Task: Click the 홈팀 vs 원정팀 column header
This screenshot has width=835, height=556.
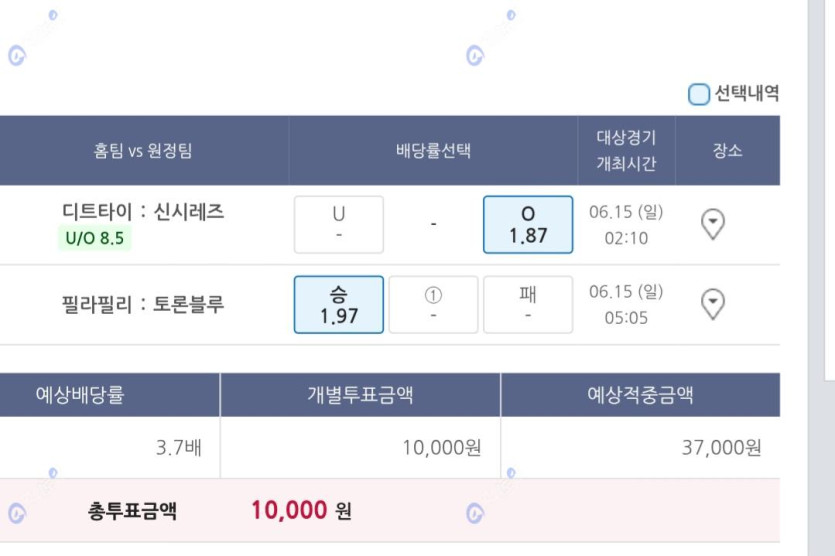Action: (143, 150)
